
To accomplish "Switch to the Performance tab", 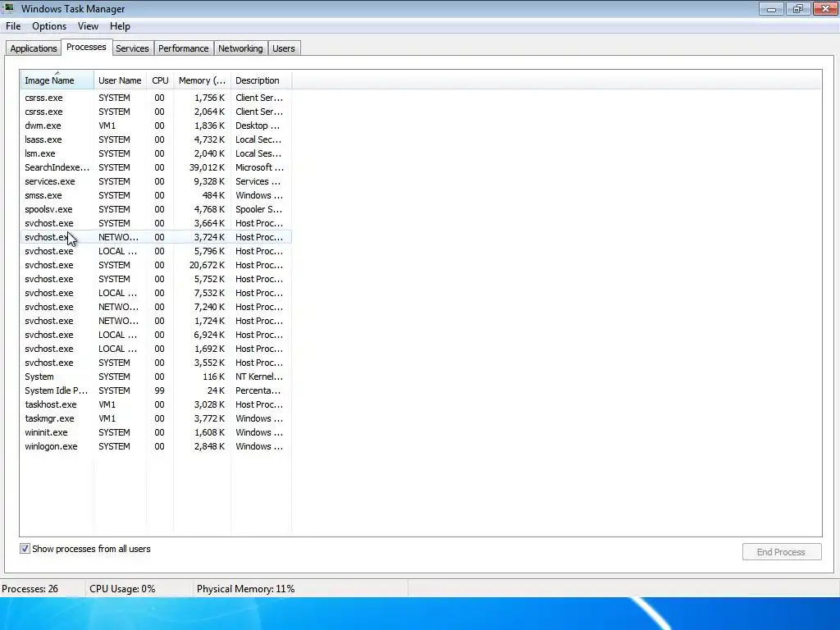I will pos(183,48).
